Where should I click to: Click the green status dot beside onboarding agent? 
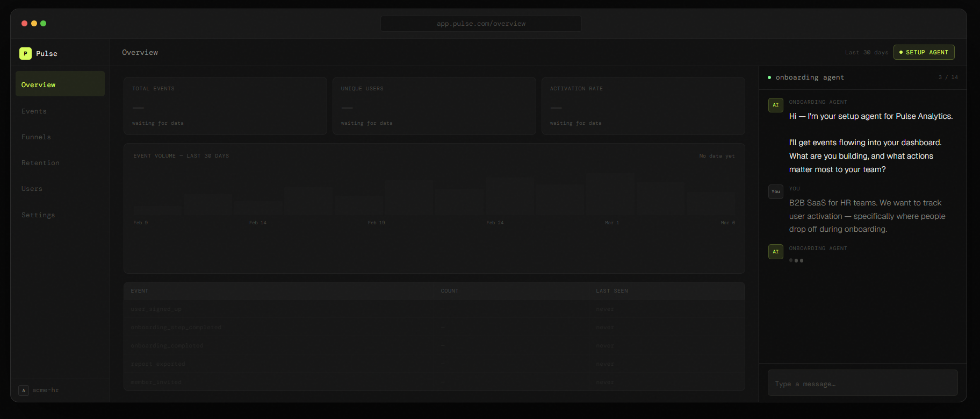[769, 77]
